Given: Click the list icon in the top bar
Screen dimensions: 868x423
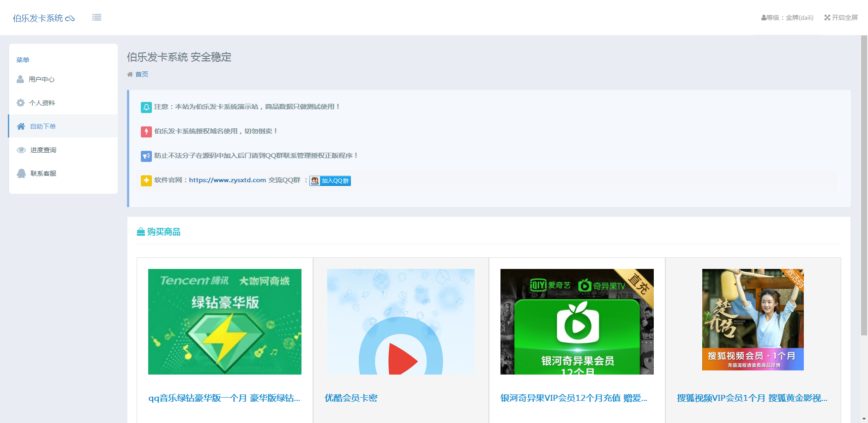Looking at the screenshot, I should coord(96,17).
